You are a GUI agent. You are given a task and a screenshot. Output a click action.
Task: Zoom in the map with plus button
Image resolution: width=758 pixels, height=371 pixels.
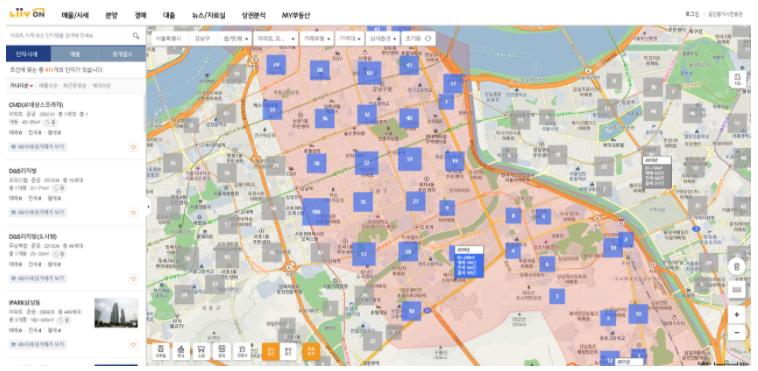737,315
